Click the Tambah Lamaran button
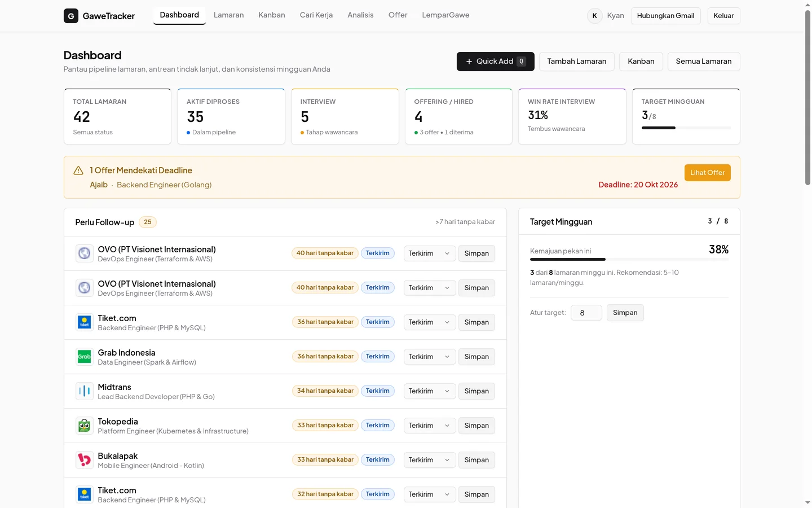This screenshot has width=812, height=508. [576, 62]
